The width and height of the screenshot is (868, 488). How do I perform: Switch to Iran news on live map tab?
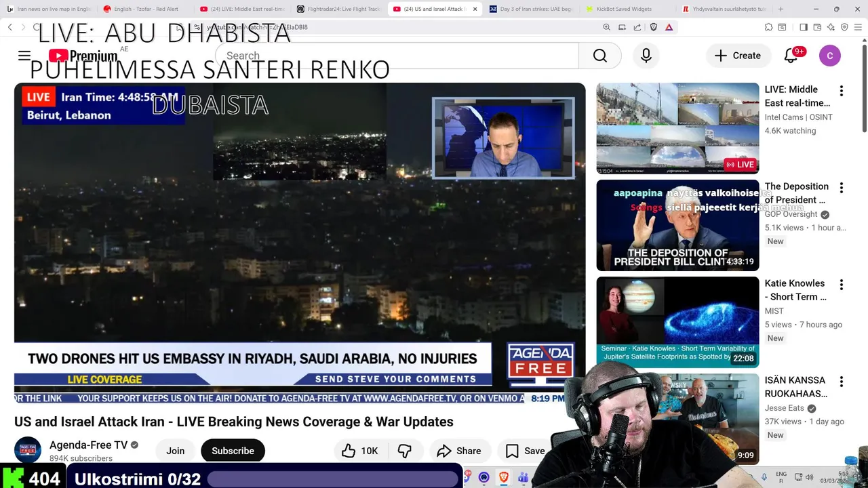[50, 9]
